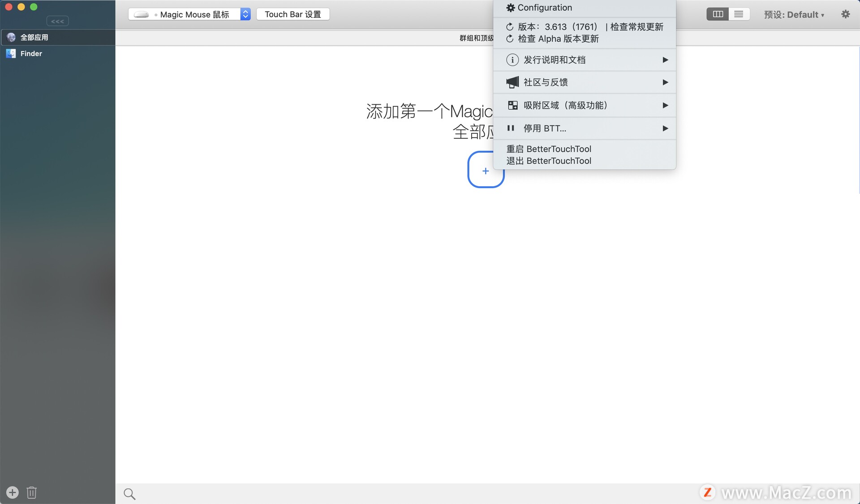
Task: Expand the 停用 BTT... submenu arrow
Action: pyautogui.click(x=665, y=128)
